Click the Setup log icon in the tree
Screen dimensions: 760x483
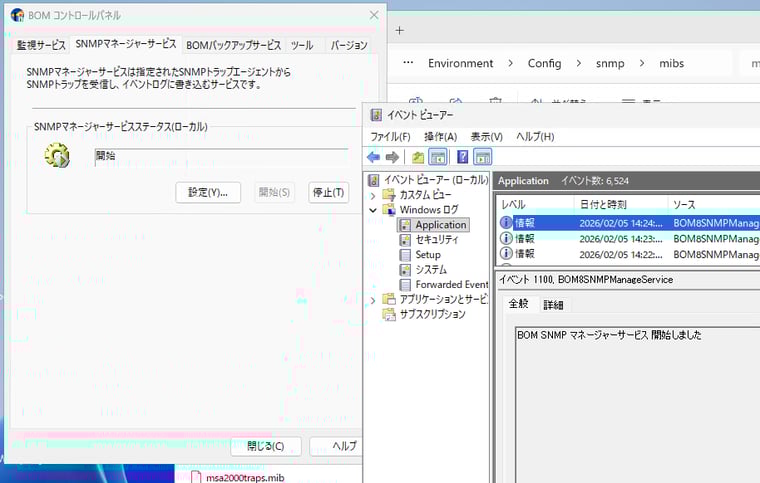(405, 254)
